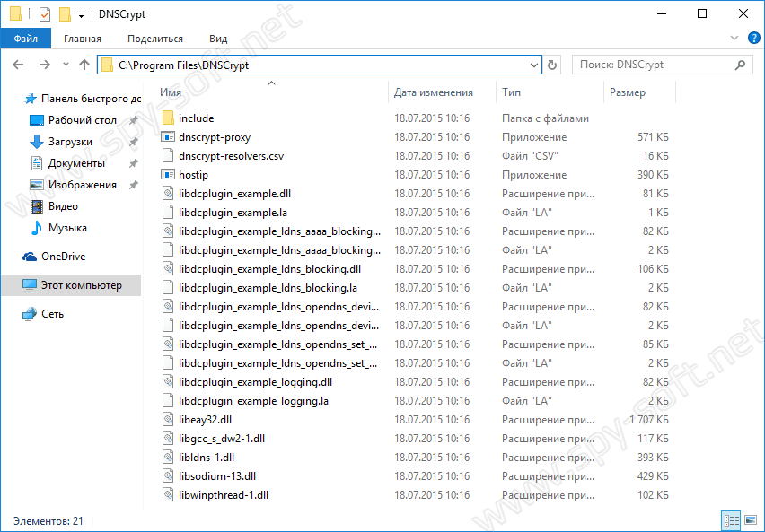Select the file name libdcplugin_example_ldns_blocking.dll
This screenshot has height=532, width=765.
pos(269,269)
